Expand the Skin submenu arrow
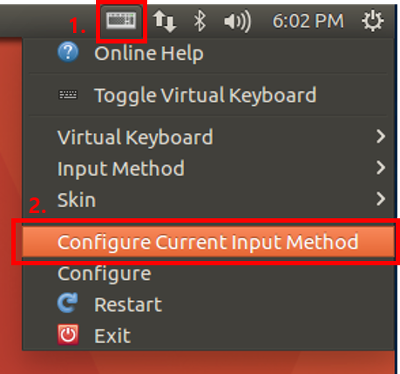The width and height of the screenshot is (400, 374). [381, 199]
